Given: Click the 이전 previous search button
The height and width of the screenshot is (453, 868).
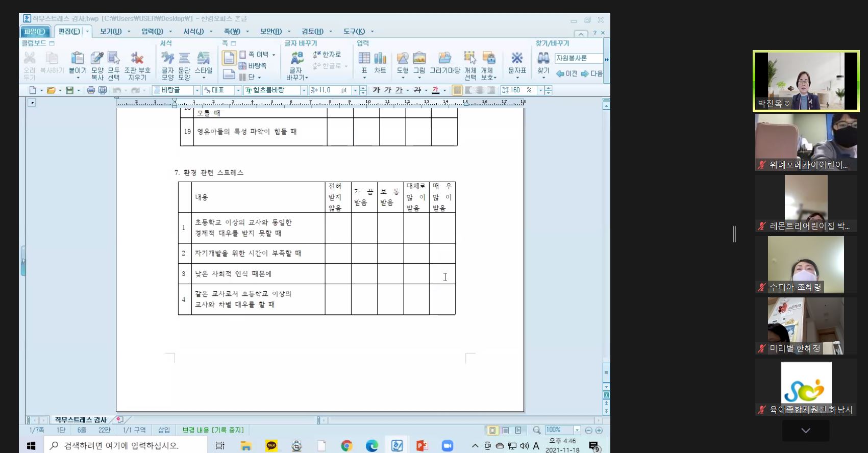Looking at the screenshot, I should (x=566, y=73).
